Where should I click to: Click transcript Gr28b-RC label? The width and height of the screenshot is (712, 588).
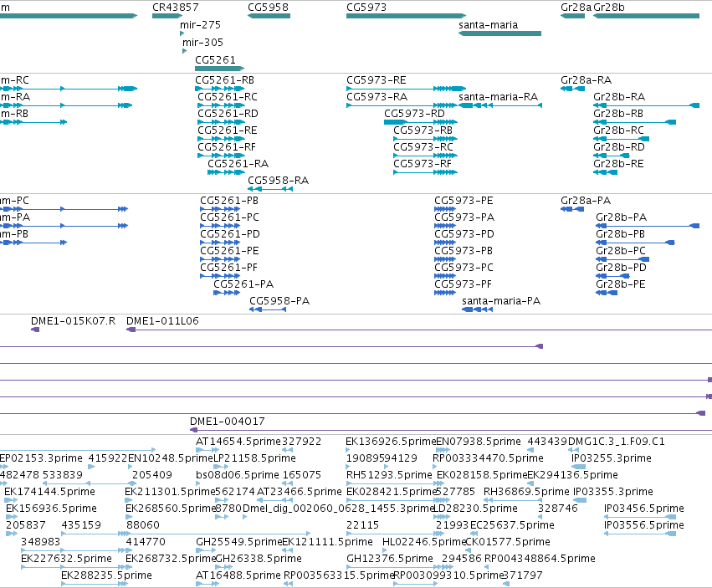[x=618, y=130]
